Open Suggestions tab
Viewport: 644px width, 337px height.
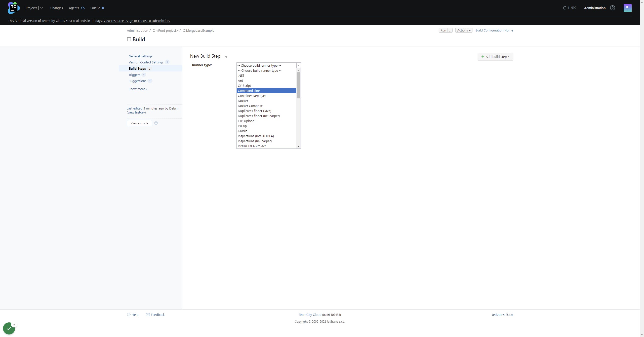click(x=137, y=81)
